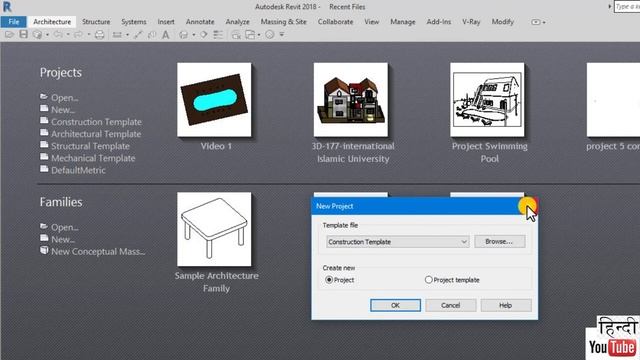640x360 pixels.
Task: Expand the ribbon display options arrow
Action: [544, 22]
